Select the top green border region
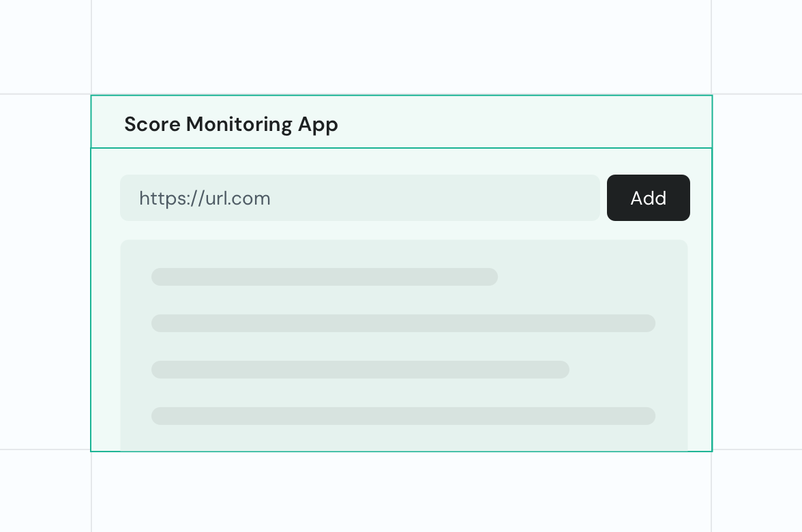 click(x=401, y=95)
